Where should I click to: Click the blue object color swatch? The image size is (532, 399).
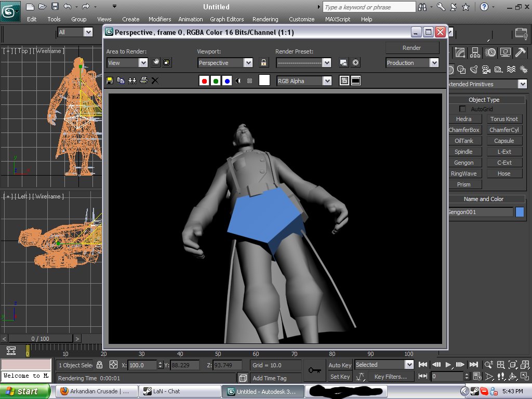(520, 212)
